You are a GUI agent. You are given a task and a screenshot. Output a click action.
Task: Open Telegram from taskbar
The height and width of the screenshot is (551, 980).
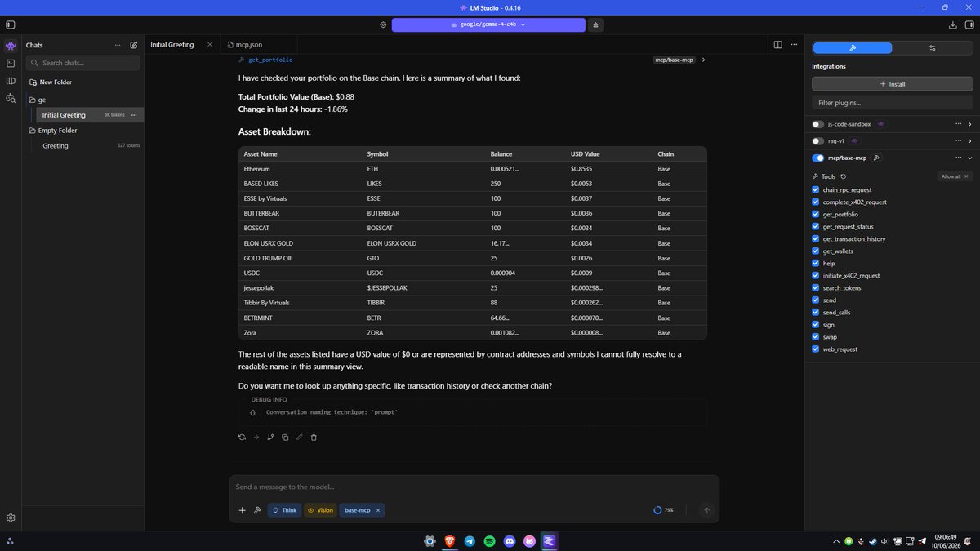point(470,540)
